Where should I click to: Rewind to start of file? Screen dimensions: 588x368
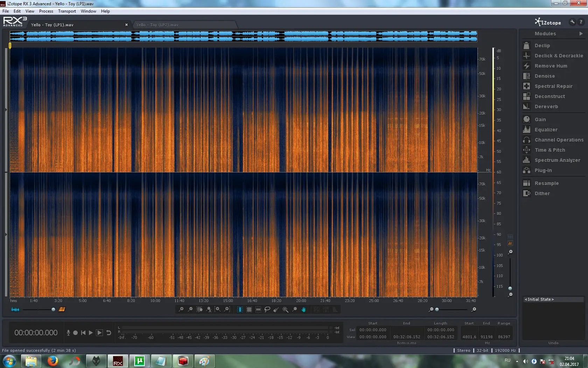[83, 333]
